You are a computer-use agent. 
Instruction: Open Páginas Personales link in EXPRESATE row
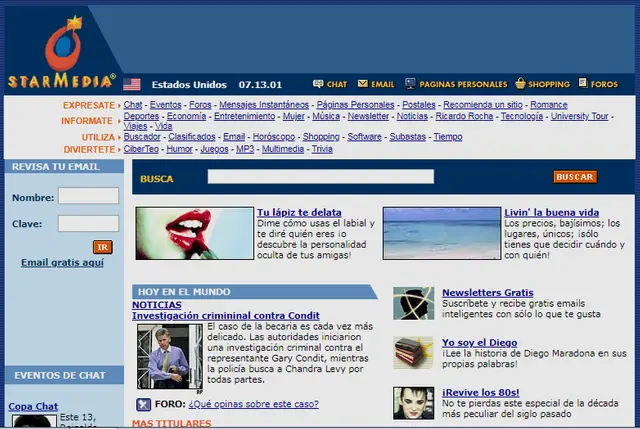coord(356,105)
